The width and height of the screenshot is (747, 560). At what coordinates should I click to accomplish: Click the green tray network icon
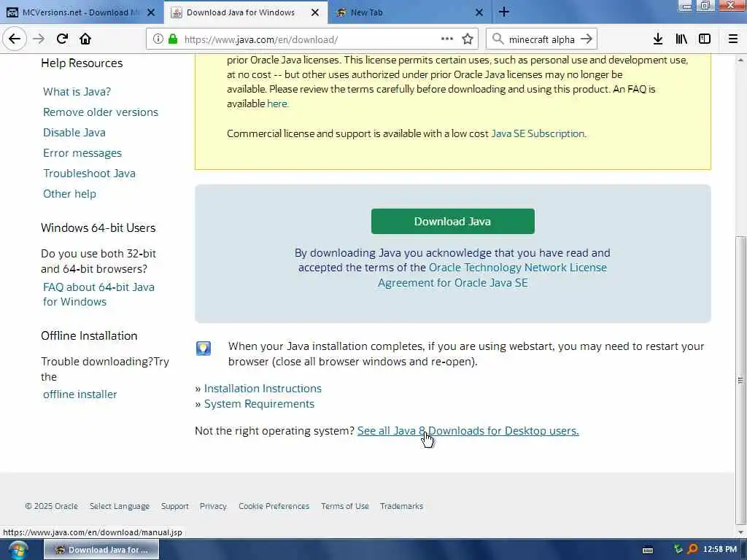click(678, 550)
